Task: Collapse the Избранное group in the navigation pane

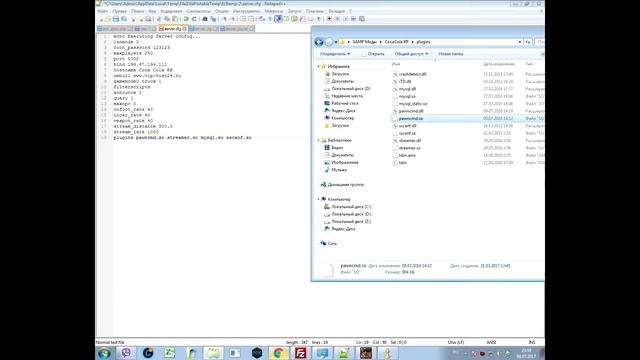Action: 319,66
